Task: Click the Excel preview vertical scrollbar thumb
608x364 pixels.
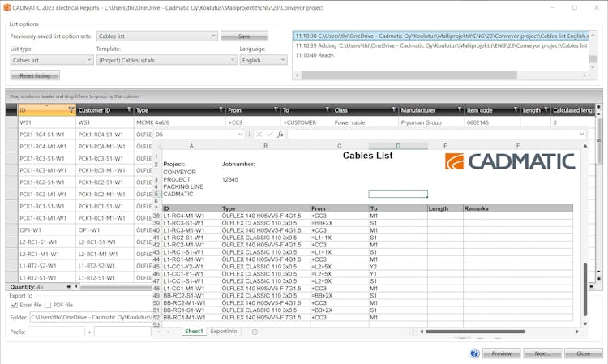Action: [x=585, y=289]
